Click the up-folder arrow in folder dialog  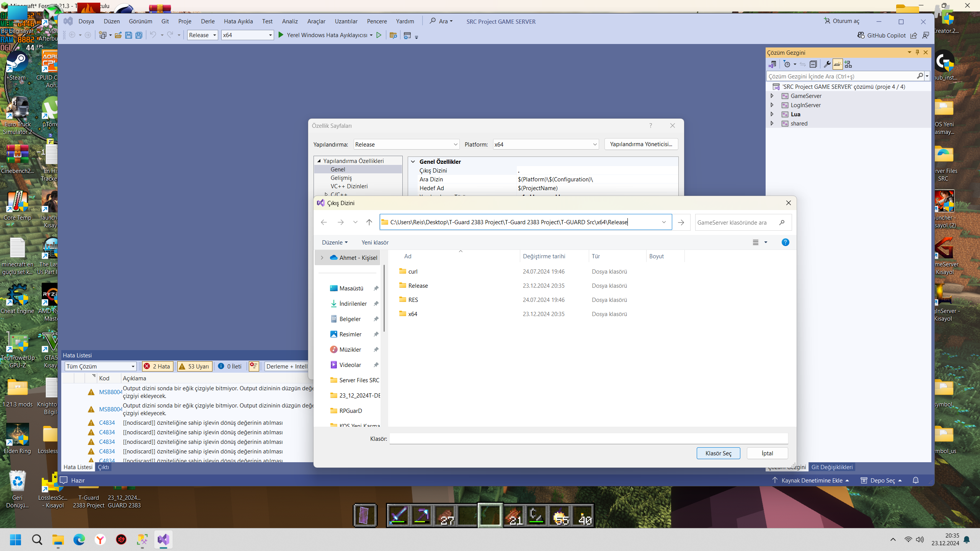(369, 222)
